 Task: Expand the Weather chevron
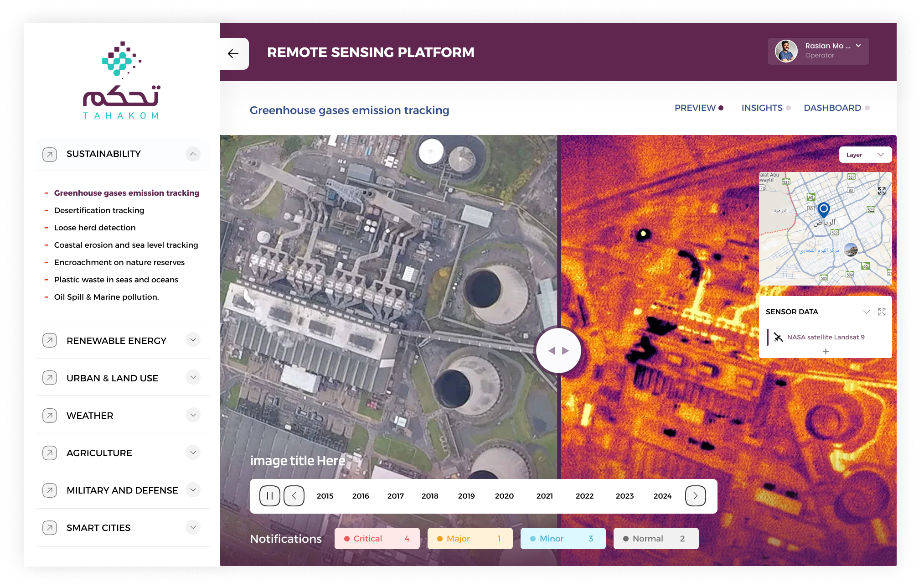tap(193, 415)
